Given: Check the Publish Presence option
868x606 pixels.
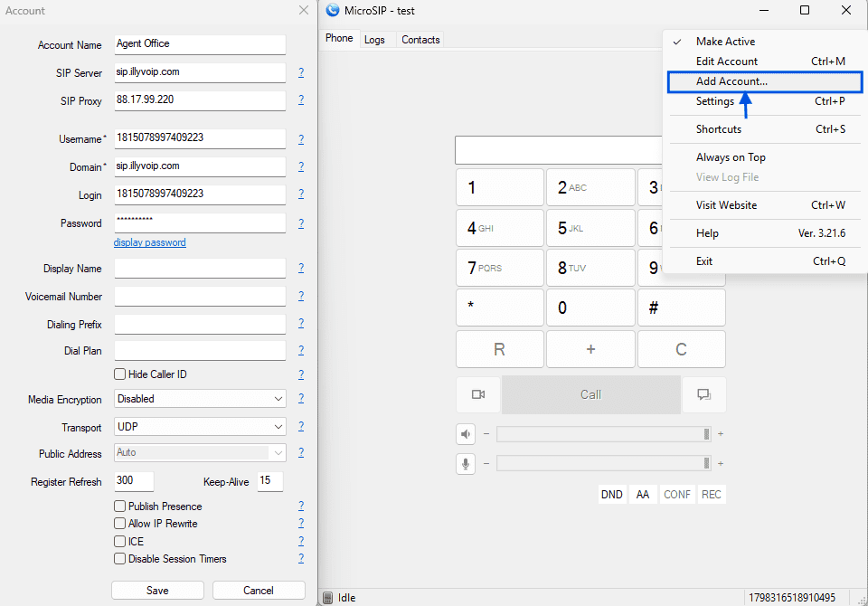Looking at the screenshot, I should click(x=119, y=507).
